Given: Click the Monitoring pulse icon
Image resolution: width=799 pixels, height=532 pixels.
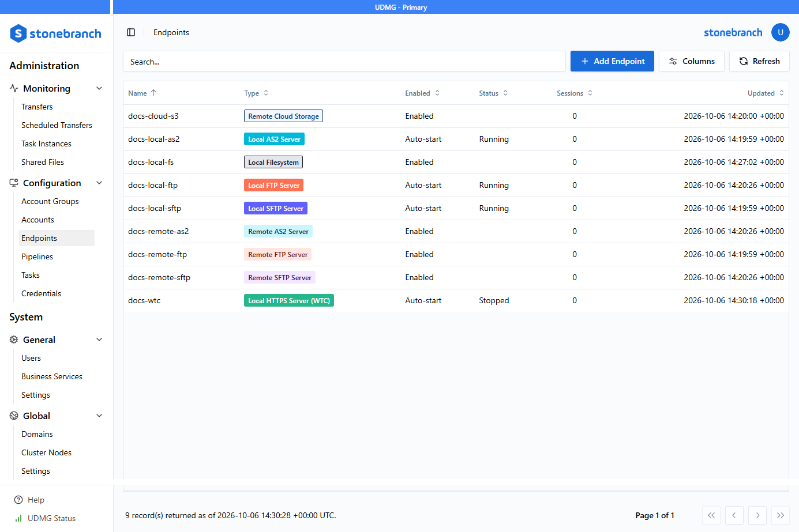Looking at the screenshot, I should (14, 88).
